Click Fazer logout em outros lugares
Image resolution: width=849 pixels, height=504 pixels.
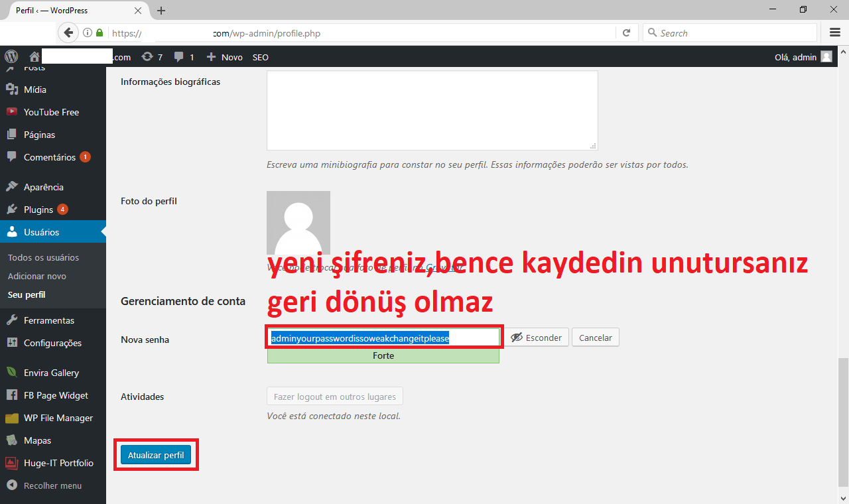[335, 397]
